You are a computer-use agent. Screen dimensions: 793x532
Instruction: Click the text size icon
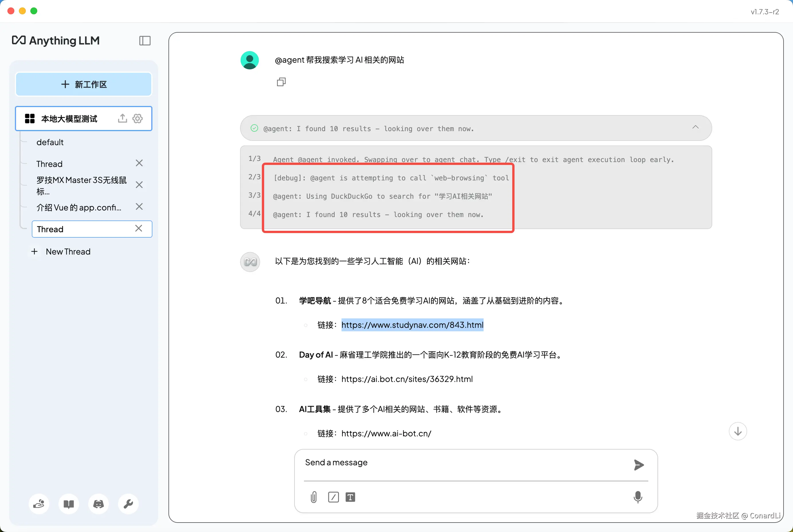(350, 497)
